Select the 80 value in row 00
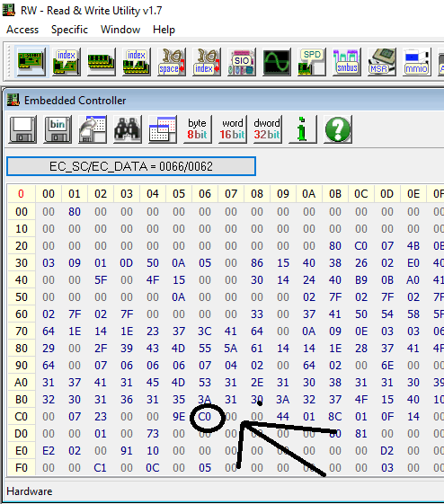Image resolution: width=444 pixels, height=504 pixels. pyautogui.click(x=75, y=212)
